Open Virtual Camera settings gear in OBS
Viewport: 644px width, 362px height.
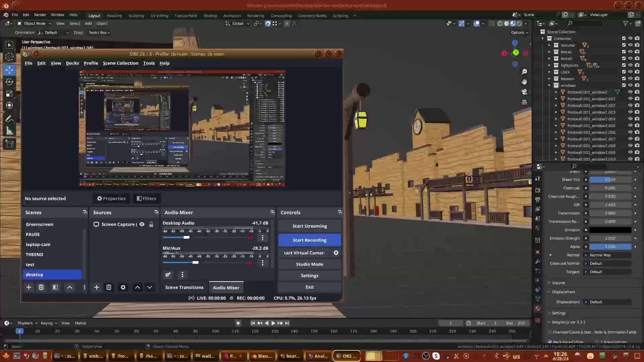pos(336,253)
